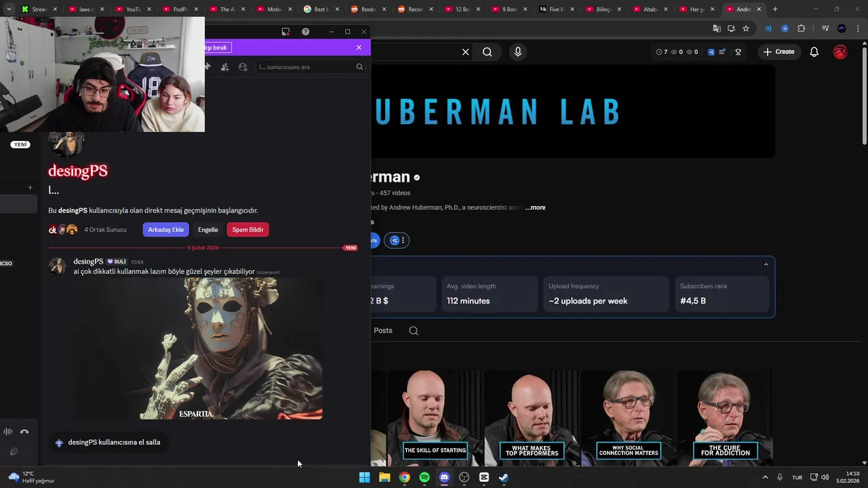Open the extension options three-dot button on the channel
Image resolution: width=868 pixels, height=488 pixels.
coord(403,240)
